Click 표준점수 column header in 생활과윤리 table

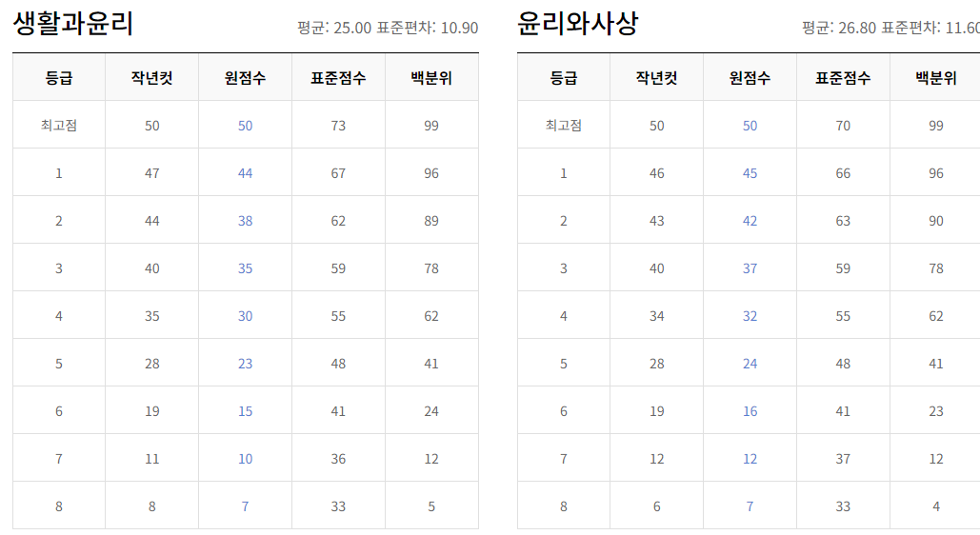tap(338, 77)
